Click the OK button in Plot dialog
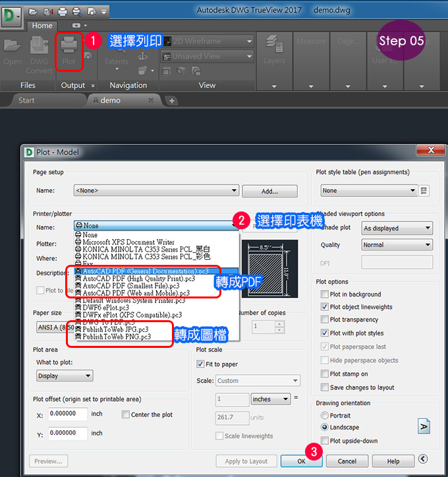This screenshot has height=477, width=448. [x=301, y=461]
